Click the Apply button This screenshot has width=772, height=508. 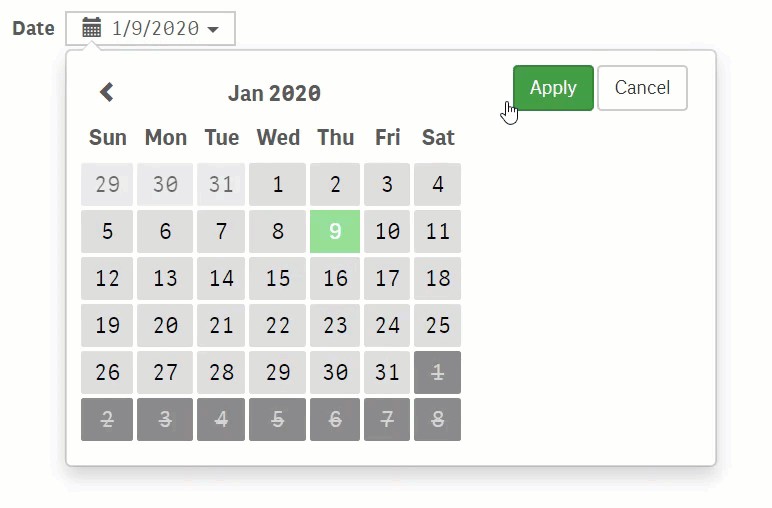click(x=553, y=88)
